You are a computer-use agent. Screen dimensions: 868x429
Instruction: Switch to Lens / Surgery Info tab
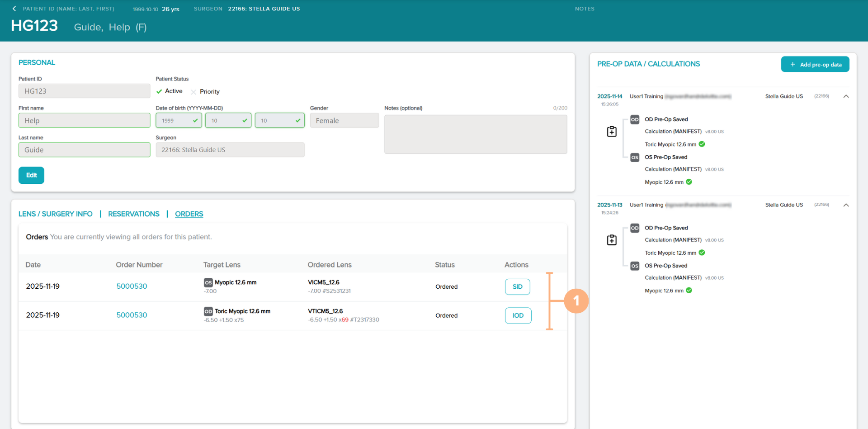pos(55,214)
